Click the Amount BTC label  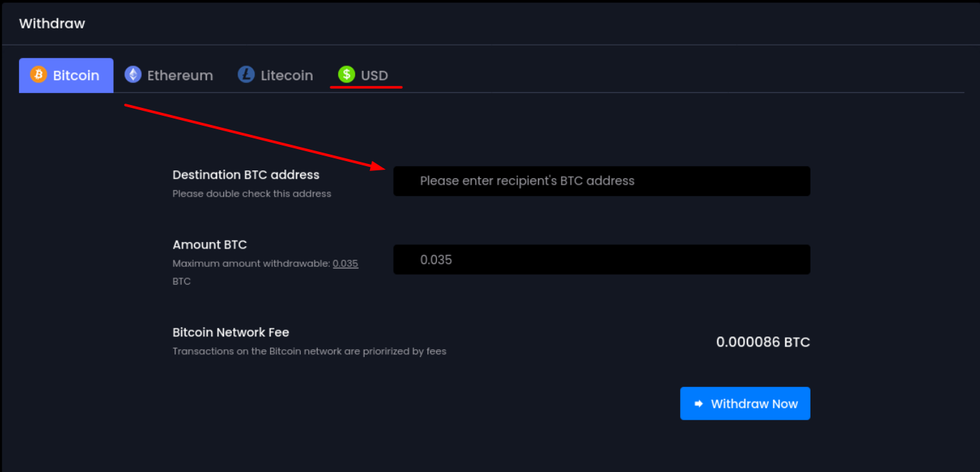coord(210,245)
